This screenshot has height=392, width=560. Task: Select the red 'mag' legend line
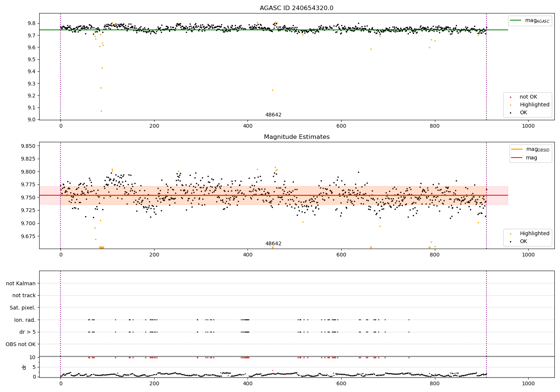coord(517,158)
